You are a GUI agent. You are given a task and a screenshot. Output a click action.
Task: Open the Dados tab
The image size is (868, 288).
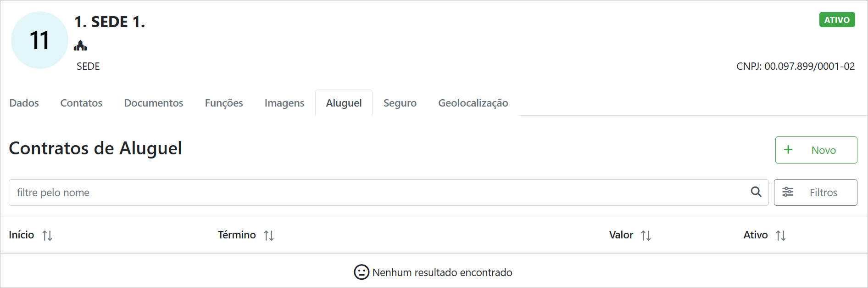(x=24, y=103)
